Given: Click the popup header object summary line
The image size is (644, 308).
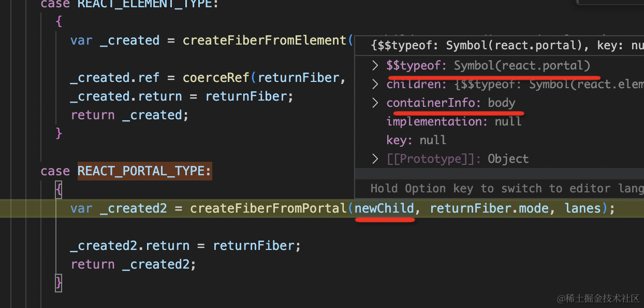Looking at the screenshot, I should click(x=497, y=46).
